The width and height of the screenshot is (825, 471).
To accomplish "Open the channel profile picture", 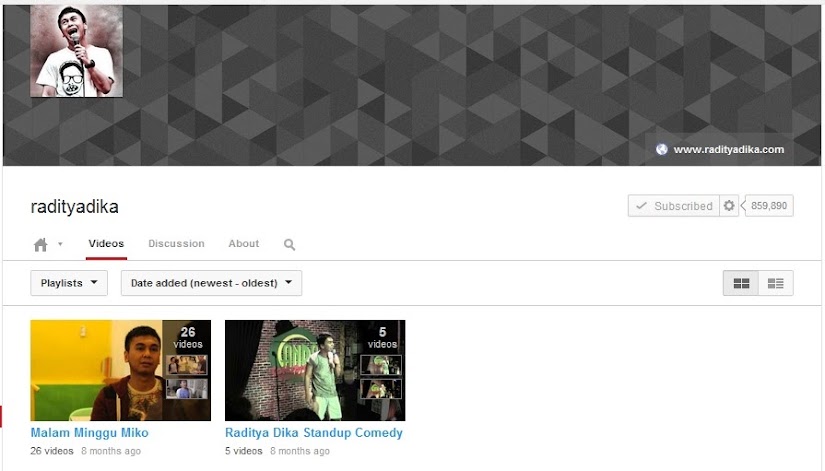I will coord(77,51).
